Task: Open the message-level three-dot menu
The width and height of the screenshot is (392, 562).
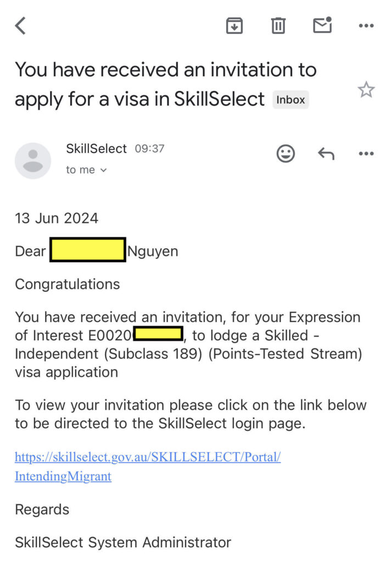Action: pyautogui.click(x=366, y=154)
